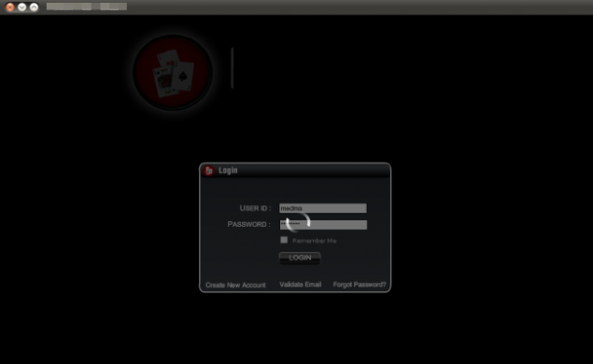Minimize the window with the down-arrow button

21,7
